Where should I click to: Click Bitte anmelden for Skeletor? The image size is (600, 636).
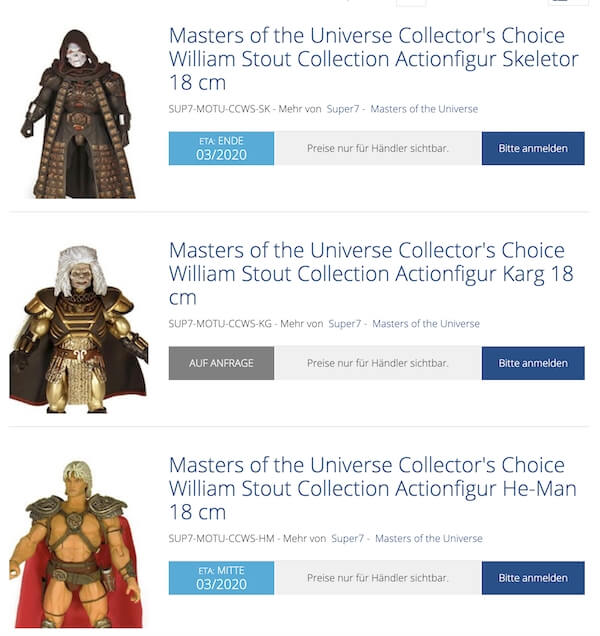pyautogui.click(x=533, y=148)
